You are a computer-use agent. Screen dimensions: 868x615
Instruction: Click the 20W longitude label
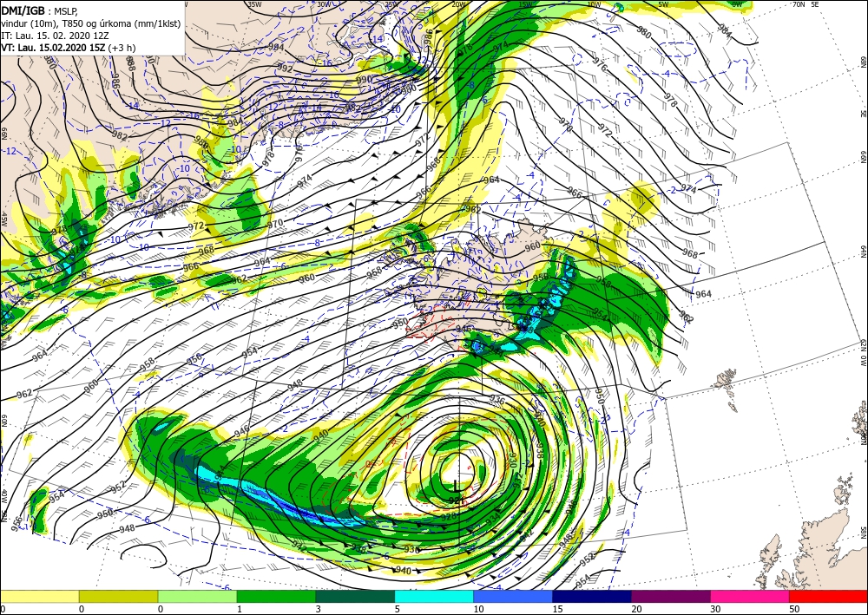(457, 4)
